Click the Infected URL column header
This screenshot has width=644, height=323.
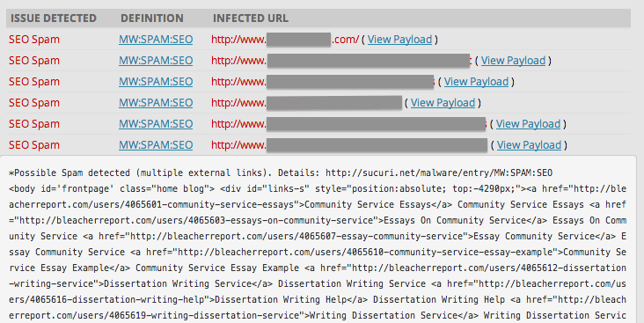[251, 18]
